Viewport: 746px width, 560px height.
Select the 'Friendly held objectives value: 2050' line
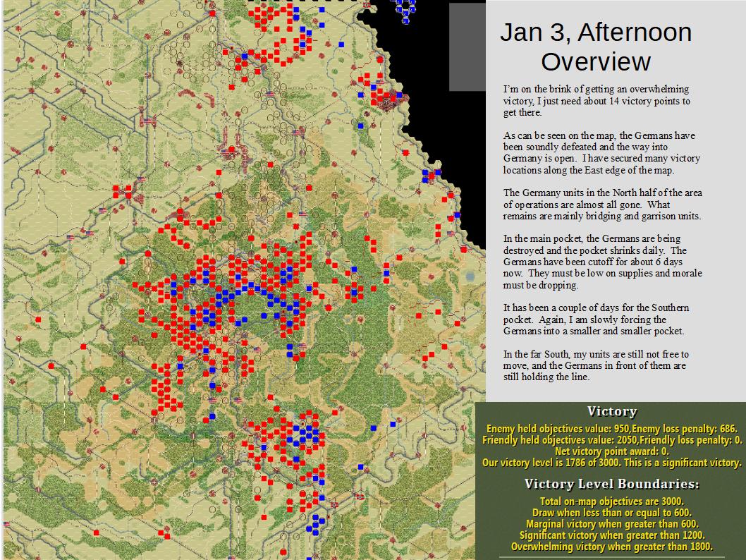(612, 440)
